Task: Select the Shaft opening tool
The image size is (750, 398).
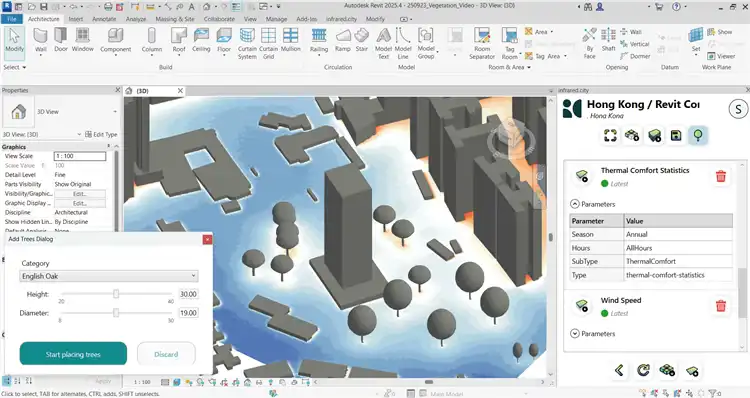Action: coord(608,40)
